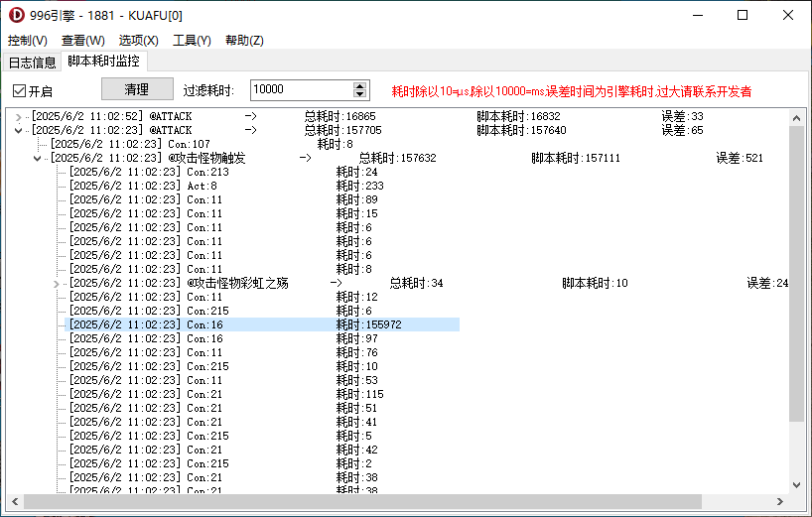Click the 总耗时:34 value

coord(416,283)
